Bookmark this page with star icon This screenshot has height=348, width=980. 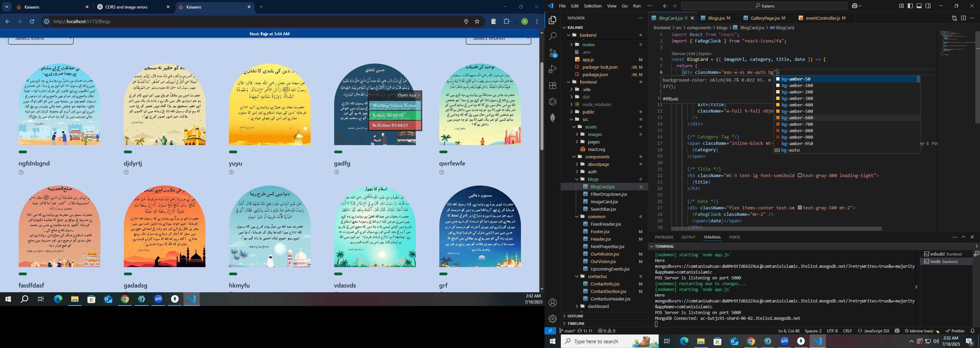pyautogui.click(x=477, y=22)
